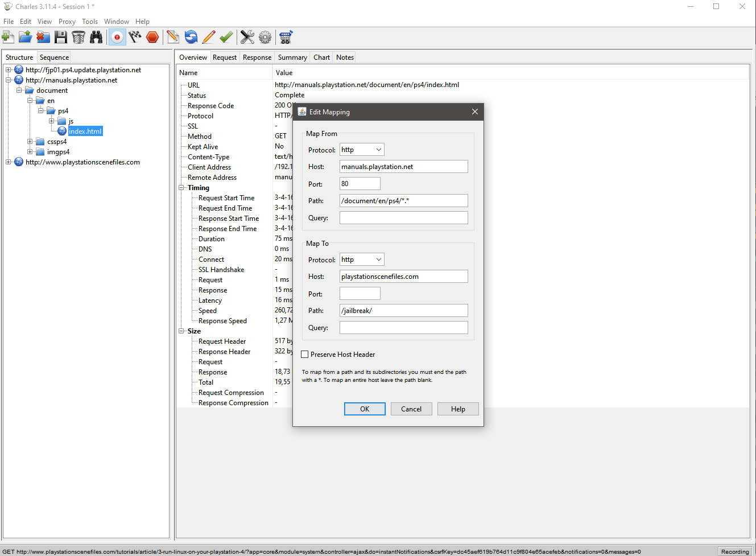Switch to the Sequence tab

[x=54, y=57]
